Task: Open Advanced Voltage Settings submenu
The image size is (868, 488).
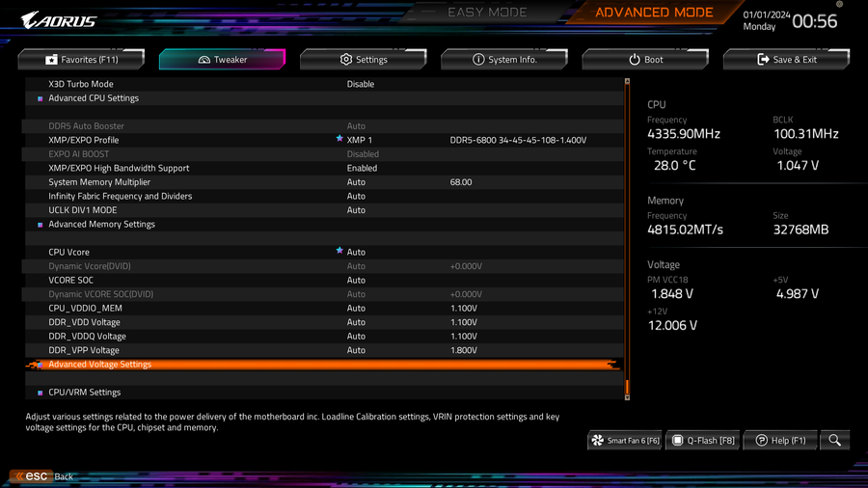Action: click(324, 364)
